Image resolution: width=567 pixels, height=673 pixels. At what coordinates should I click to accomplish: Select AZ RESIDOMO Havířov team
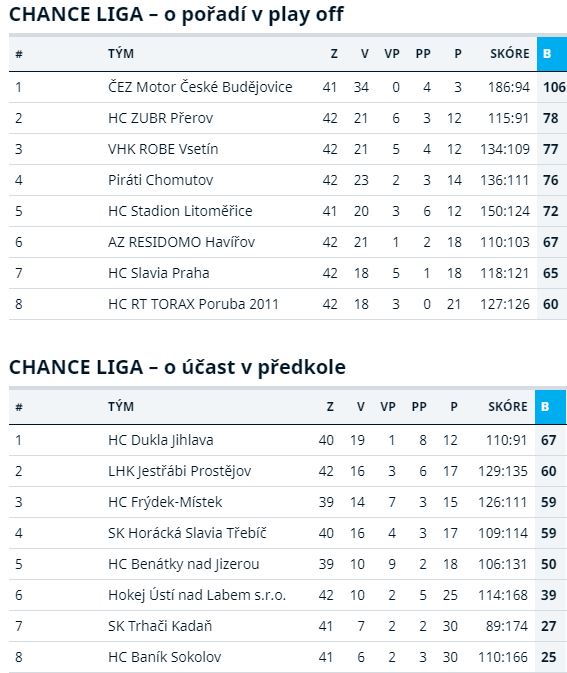point(182,242)
